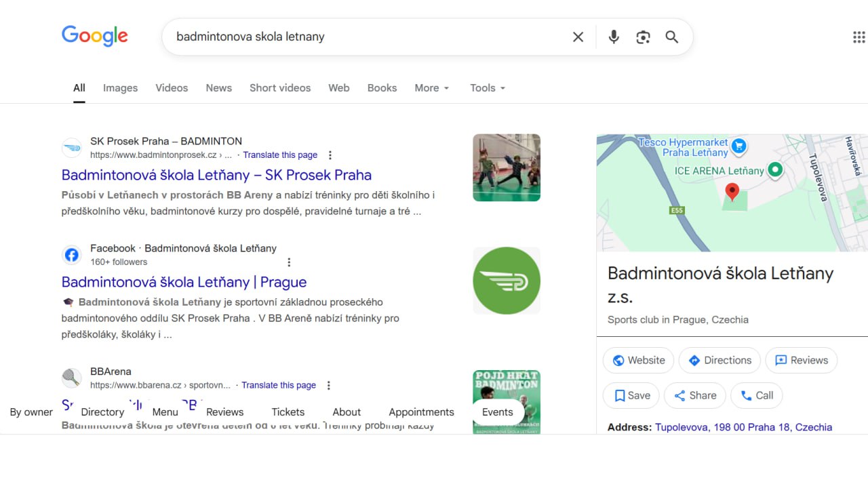The image size is (868, 484).
Task: Expand the More search filters dropdown
Action: (x=432, y=88)
